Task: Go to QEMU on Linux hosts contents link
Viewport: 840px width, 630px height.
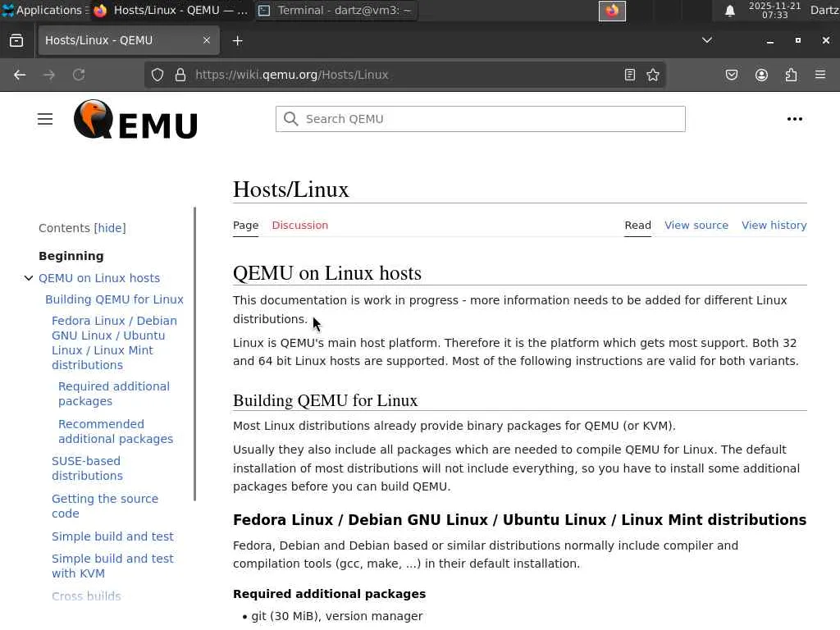Action: [99, 278]
